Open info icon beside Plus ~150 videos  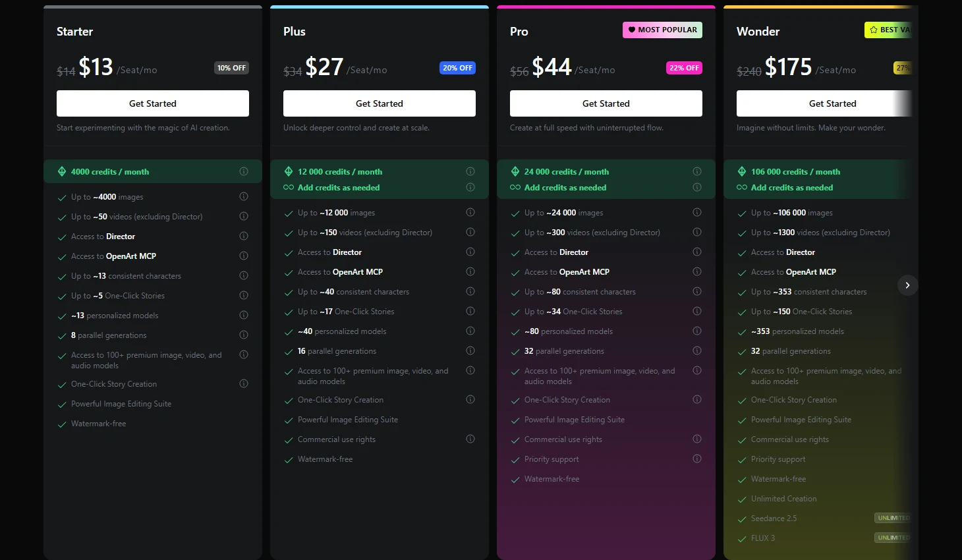point(470,232)
